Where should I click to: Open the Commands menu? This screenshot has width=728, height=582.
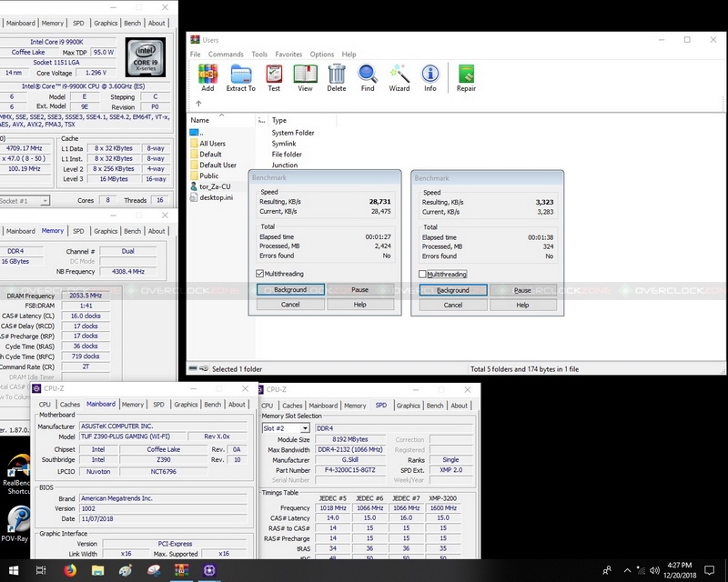point(226,55)
